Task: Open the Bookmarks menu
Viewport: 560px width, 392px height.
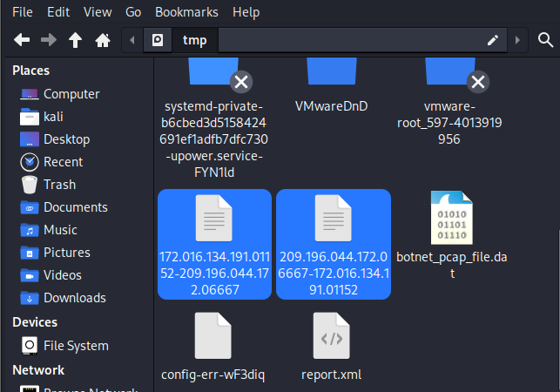Action: [186, 12]
